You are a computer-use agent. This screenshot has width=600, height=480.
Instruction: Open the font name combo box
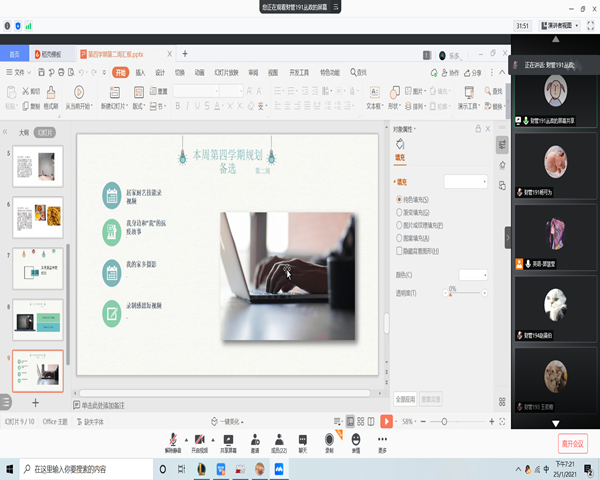[x=196, y=91]
